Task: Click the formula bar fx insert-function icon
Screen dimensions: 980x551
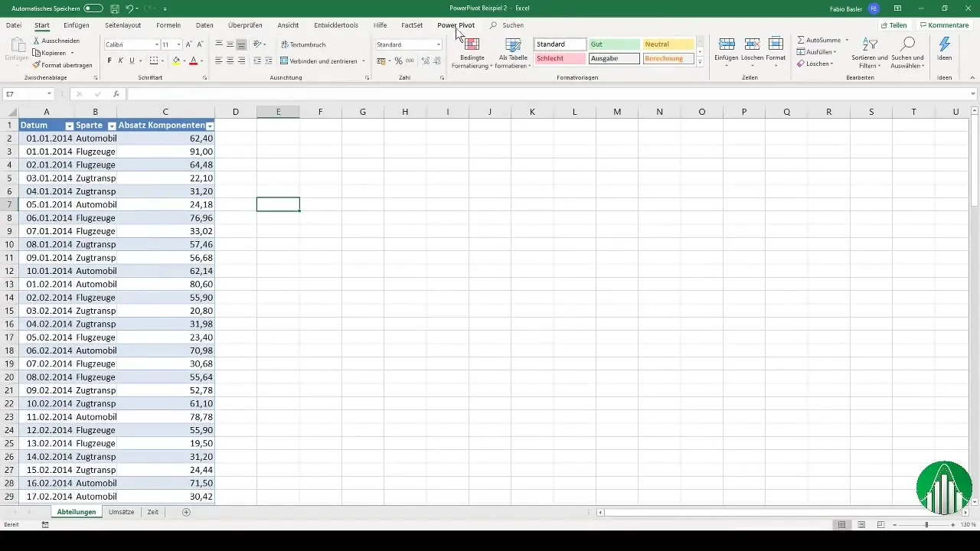Action: [116, 94]
